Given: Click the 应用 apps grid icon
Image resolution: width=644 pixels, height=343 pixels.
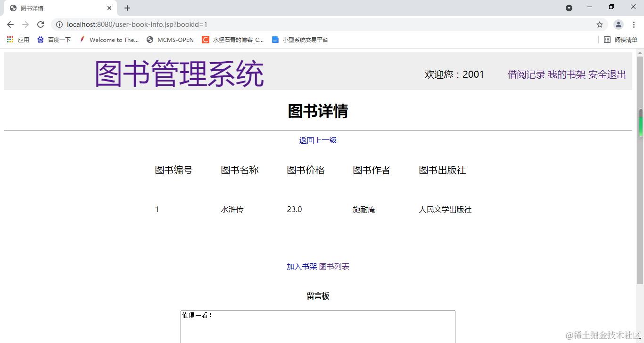Looking at the screenshot, I should (10, 40).
